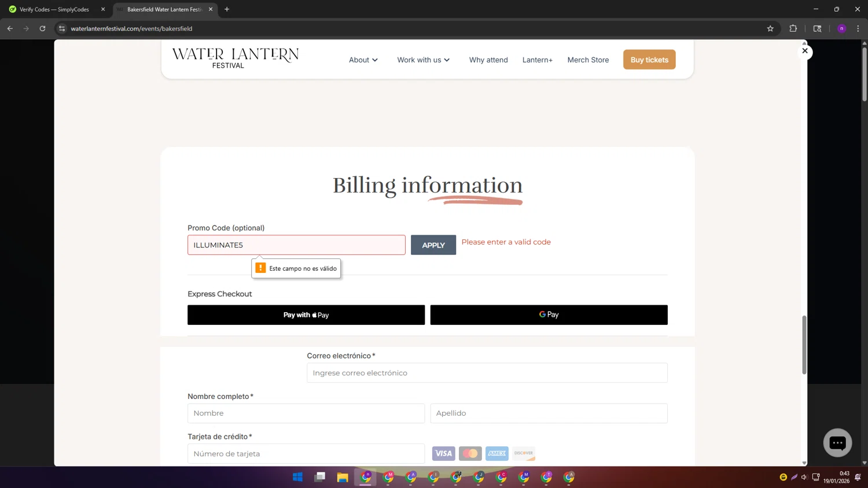The image size is (868, 488).
Task: Close the checkout popup with the X icon
Action: (804, 51)
